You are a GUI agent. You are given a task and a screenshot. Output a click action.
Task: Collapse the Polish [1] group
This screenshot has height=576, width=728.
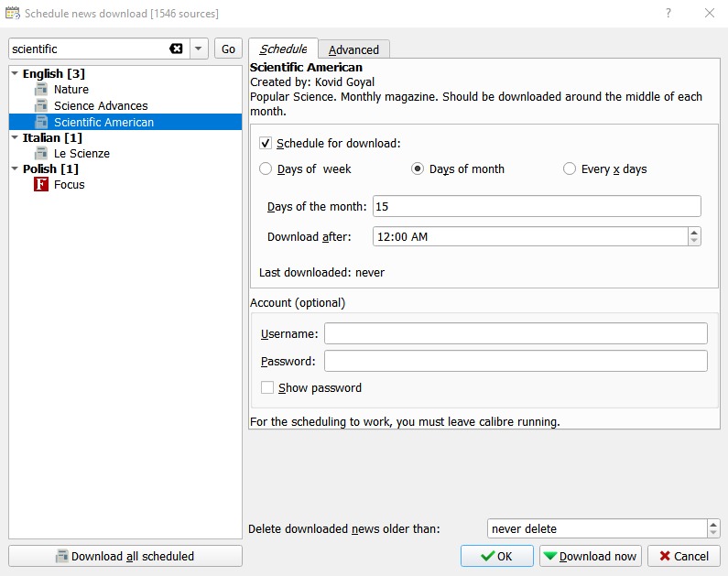(x=15, y=168)
